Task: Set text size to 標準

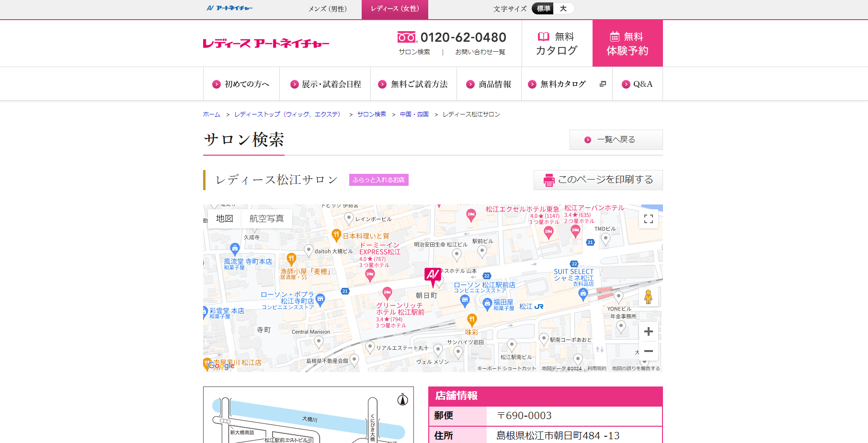Action: click(x=543, y=9)
